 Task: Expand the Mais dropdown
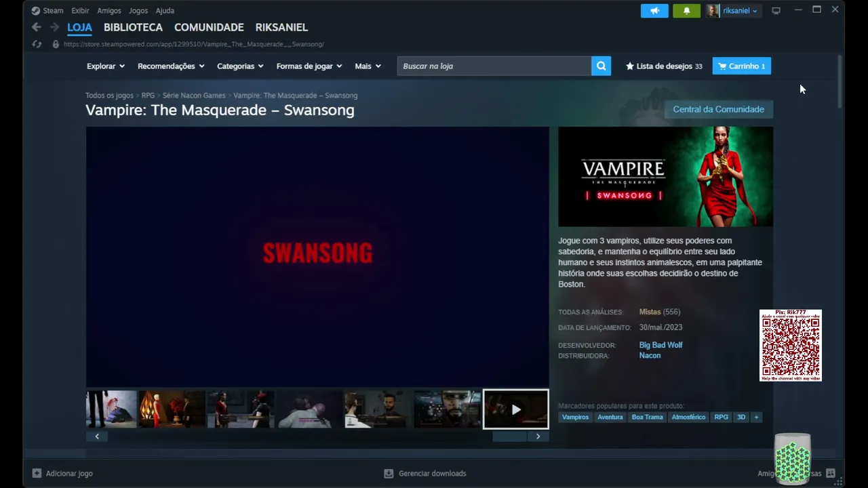[x=368, y=66]
